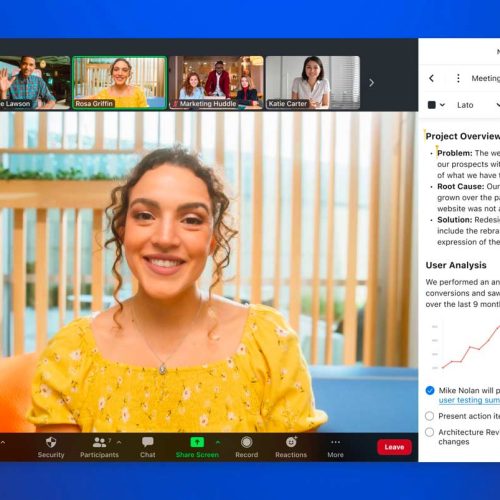500x500 pixels.
Task: Open the Lato font dropdown
Action: [479, 105]
